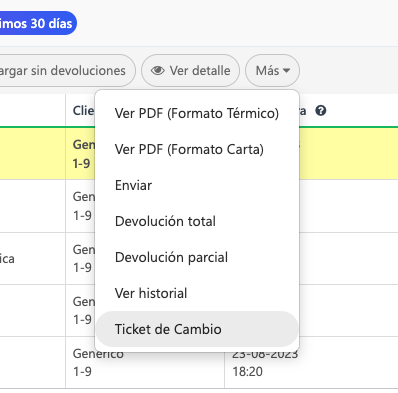398x393 pixels.
Task: Open the Más dropdown button
Action: [272, 71]
